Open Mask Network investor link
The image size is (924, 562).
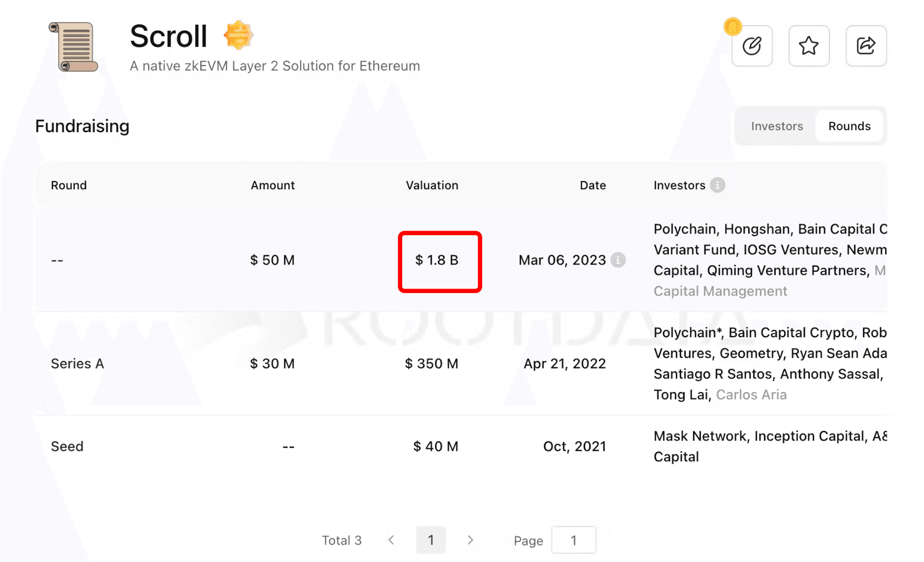click(x=700, y=436)
